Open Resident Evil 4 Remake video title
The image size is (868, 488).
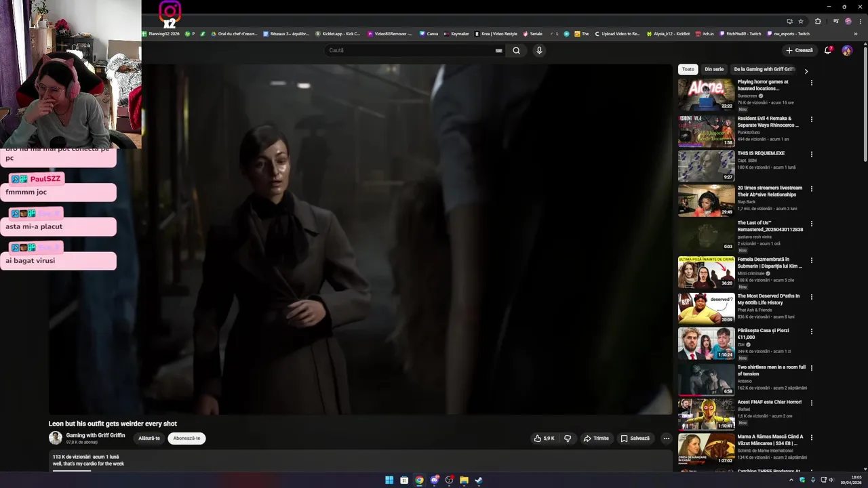pyautogui.click(x=768, y=121)
